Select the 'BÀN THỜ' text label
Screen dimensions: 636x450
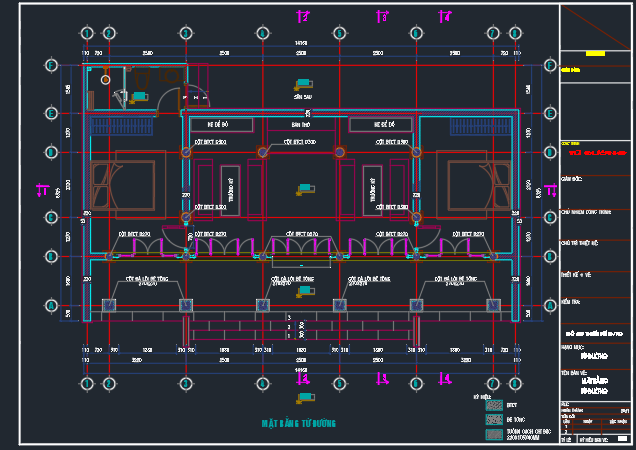tap(301, 125)
